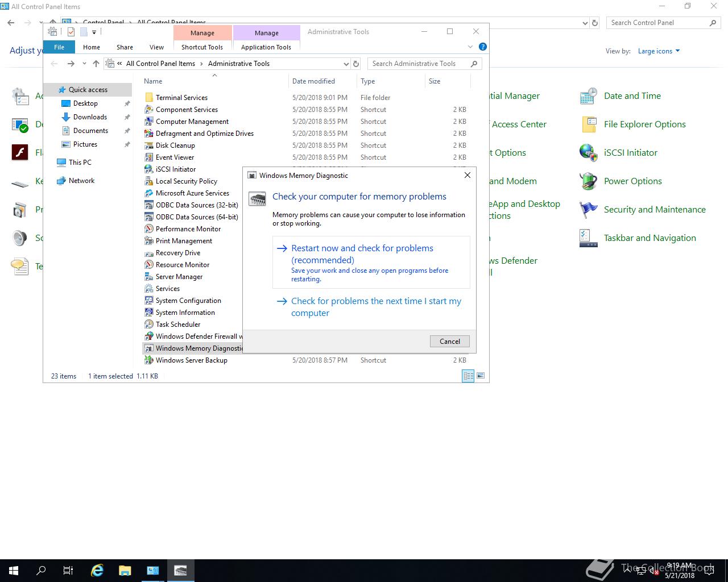Image resolution: width=728 pixels, height=582 pixels.
Task: Open Task View on the taskbar
Action: coord(68,571)
